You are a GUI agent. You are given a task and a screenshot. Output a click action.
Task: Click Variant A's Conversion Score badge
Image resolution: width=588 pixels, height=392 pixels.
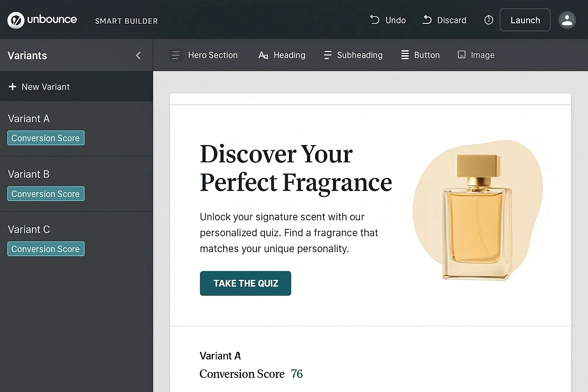(46, 138)
